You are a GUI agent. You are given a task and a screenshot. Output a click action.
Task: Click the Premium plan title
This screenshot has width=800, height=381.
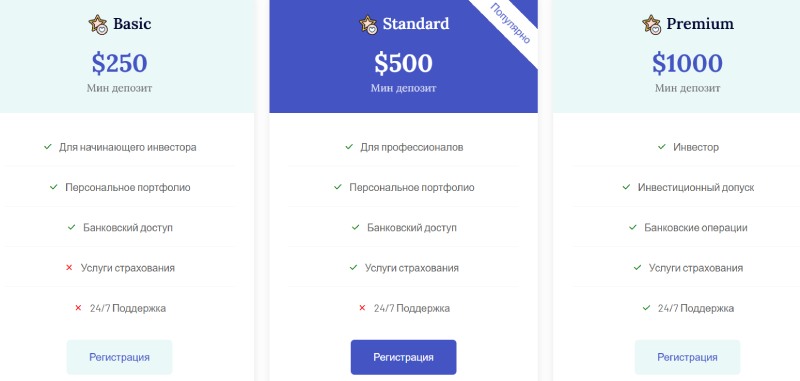[x=700, y=24]
